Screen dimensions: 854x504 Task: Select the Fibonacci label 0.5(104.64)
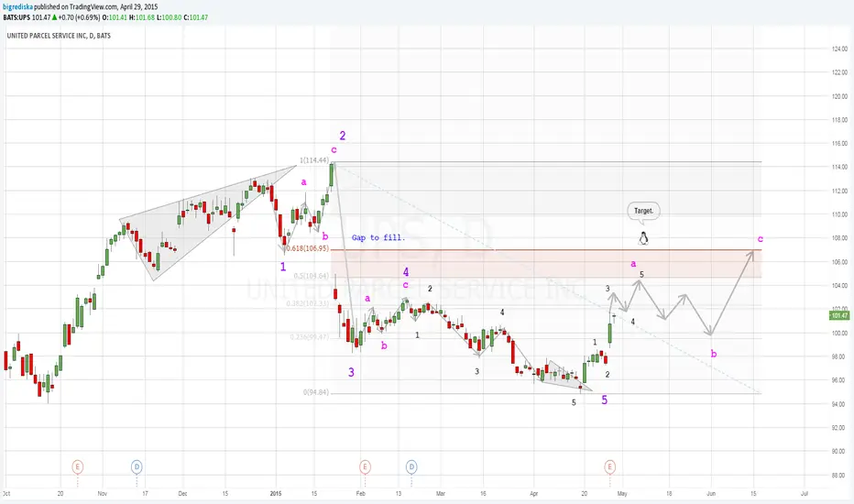pyautogui.click(x=311, y=276)
